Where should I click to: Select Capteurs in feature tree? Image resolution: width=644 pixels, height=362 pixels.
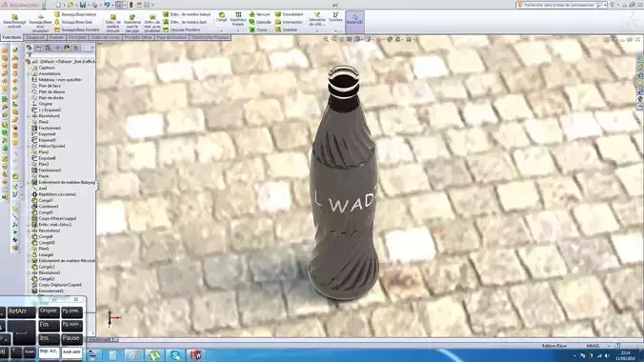(47, 68)
